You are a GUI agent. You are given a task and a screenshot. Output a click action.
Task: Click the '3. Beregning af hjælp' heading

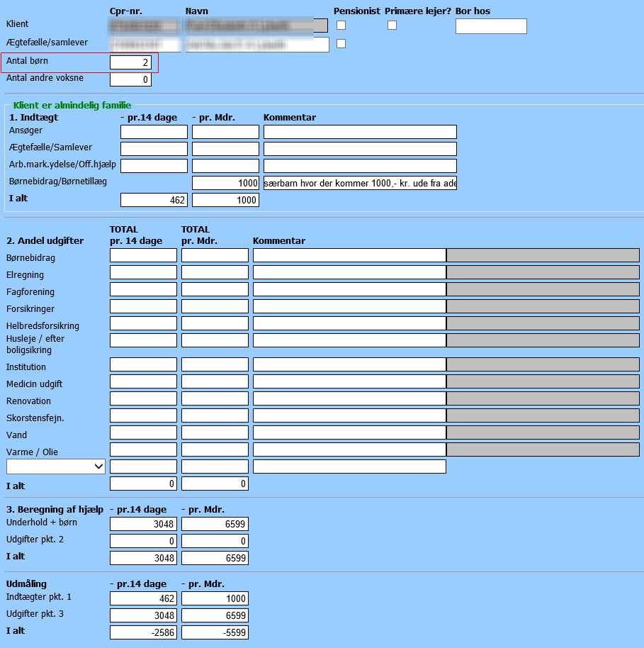coord(55,510)
